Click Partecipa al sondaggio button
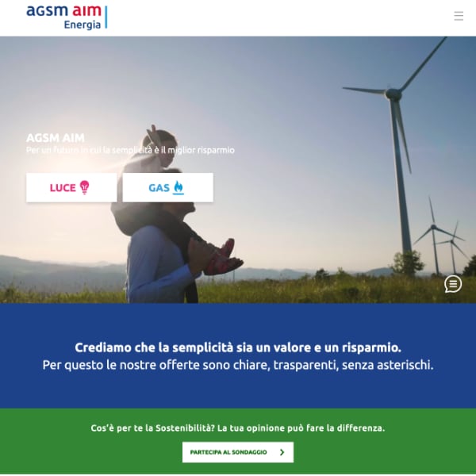476x476 pixels. point(238,452)
